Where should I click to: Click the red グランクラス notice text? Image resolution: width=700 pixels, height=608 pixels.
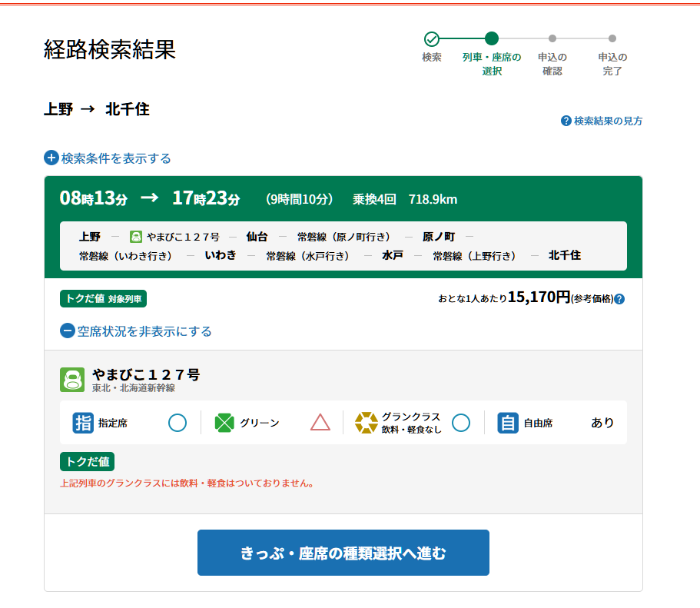pos(187,483)
